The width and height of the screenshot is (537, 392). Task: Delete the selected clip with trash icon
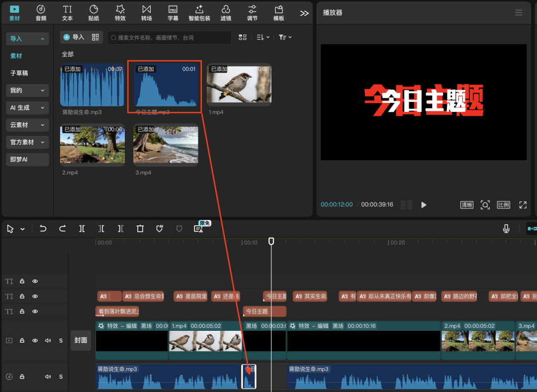click(140, 229)
